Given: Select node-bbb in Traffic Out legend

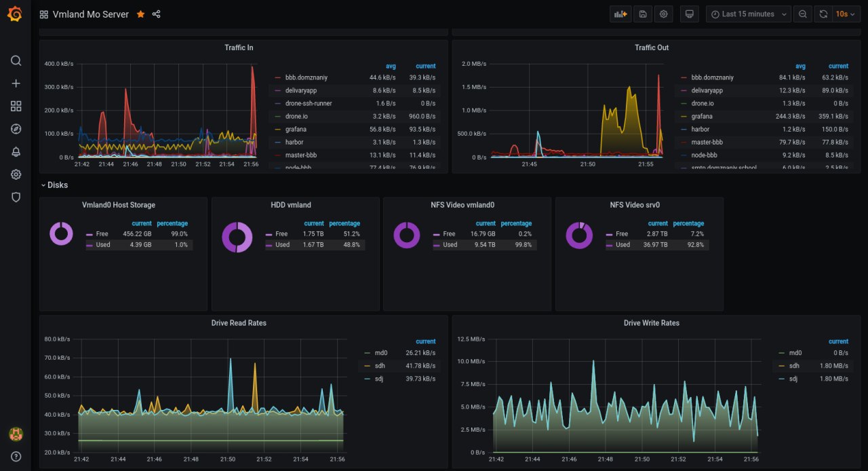Looking at the screenshot, I should click(704, 155).
